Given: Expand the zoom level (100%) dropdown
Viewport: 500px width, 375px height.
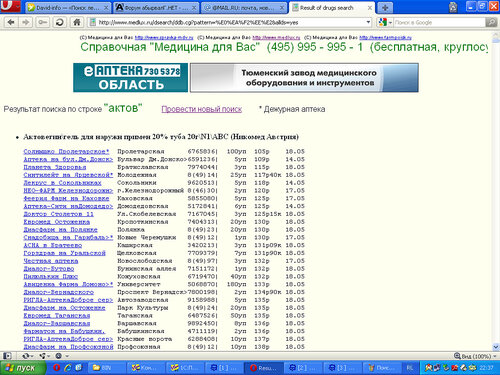Looking at the screenshot, I should pos(476,356).
